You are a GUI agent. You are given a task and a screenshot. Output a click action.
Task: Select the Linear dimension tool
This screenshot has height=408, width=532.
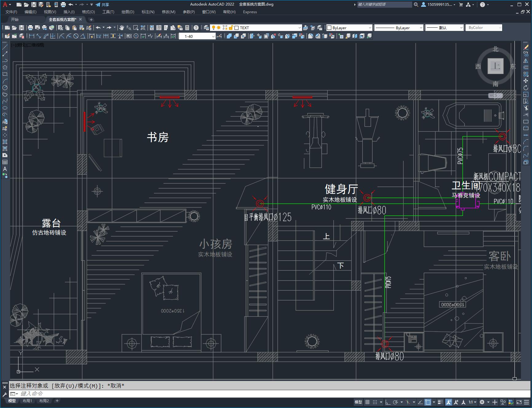pos(31,36)
